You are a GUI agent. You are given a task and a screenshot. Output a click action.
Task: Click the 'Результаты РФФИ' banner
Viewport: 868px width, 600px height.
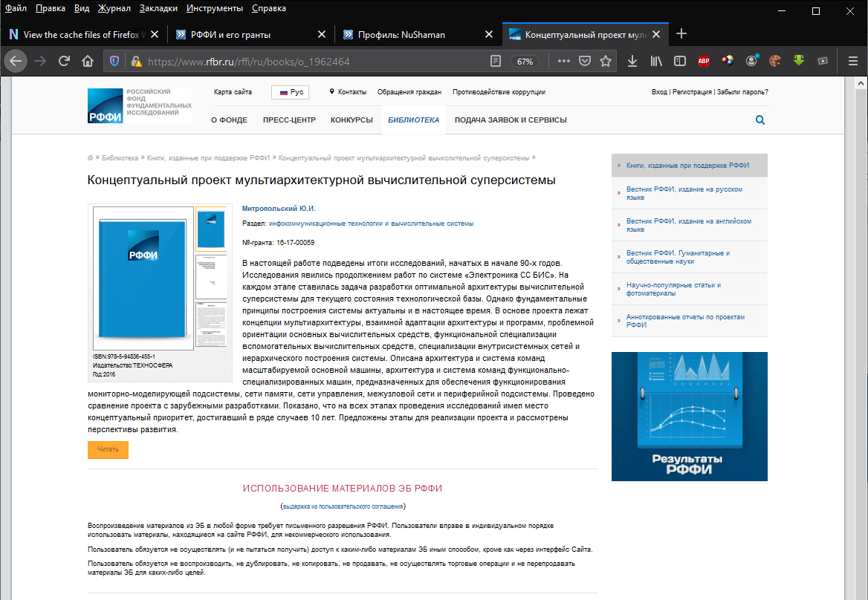pyautogui.click(x=689, y=417)
